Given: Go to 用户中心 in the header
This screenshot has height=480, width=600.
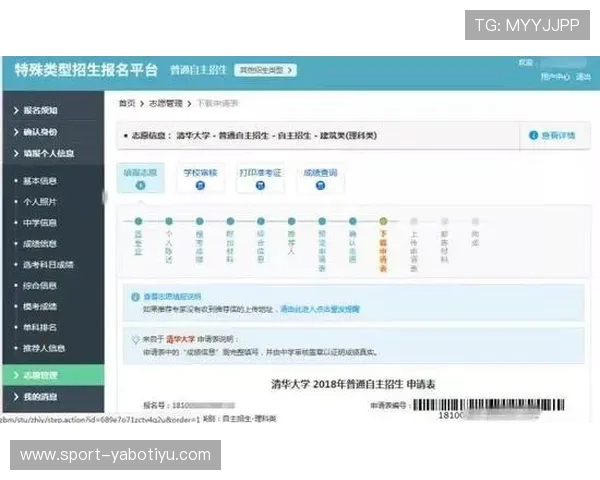Looking at the screenshot, I should click(555, 77).
